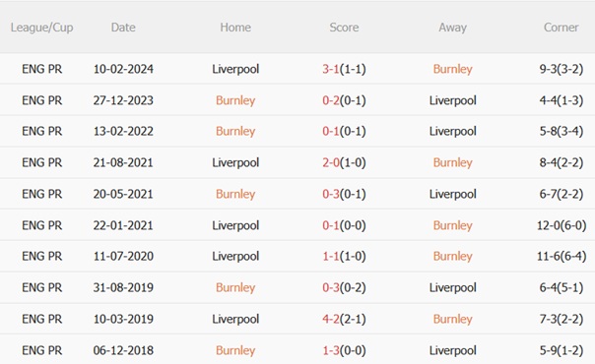Select Liverpool away team in 13-02-2022 row
Screen dimensions: 595x364
point(453,131)
